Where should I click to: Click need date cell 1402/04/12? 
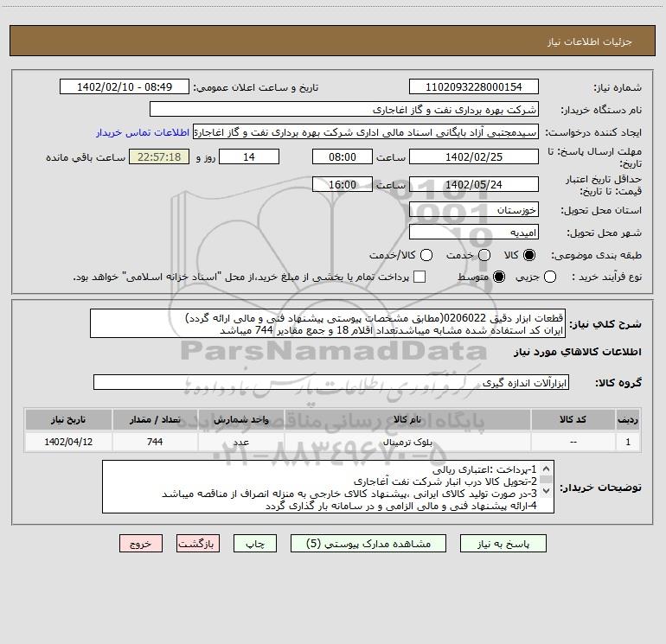point(68,442)
